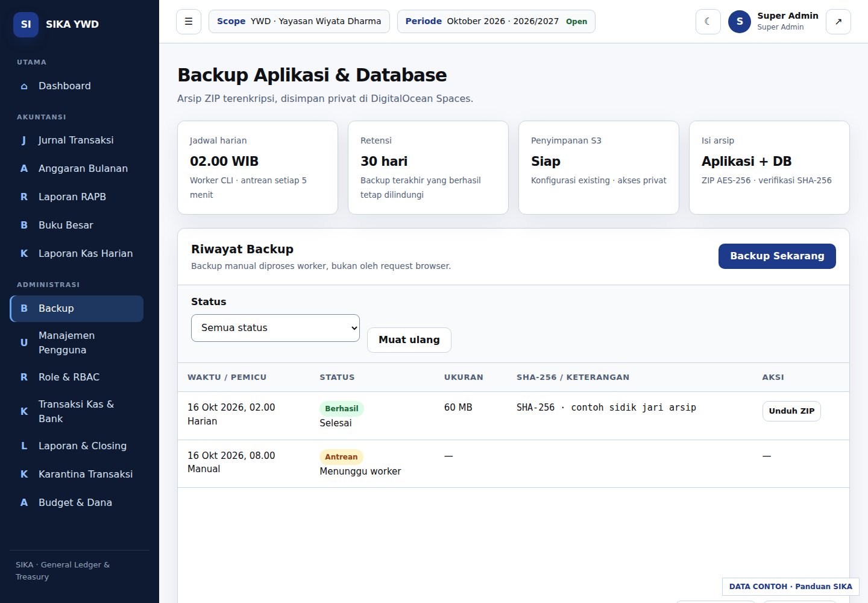Screen dimensions: 868x603
Task: Open Role & RBAC settings
Action: (x=77, y=377)
